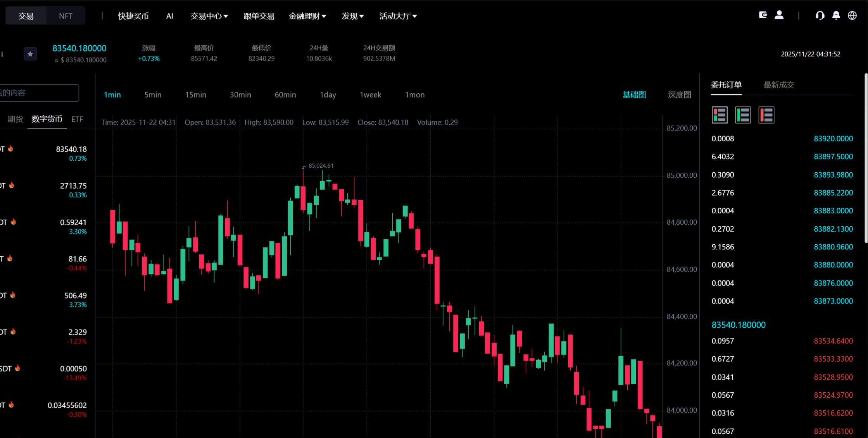
Task: Click the user account profile icon
Action: pyautogui.click(x=779, y=15)
